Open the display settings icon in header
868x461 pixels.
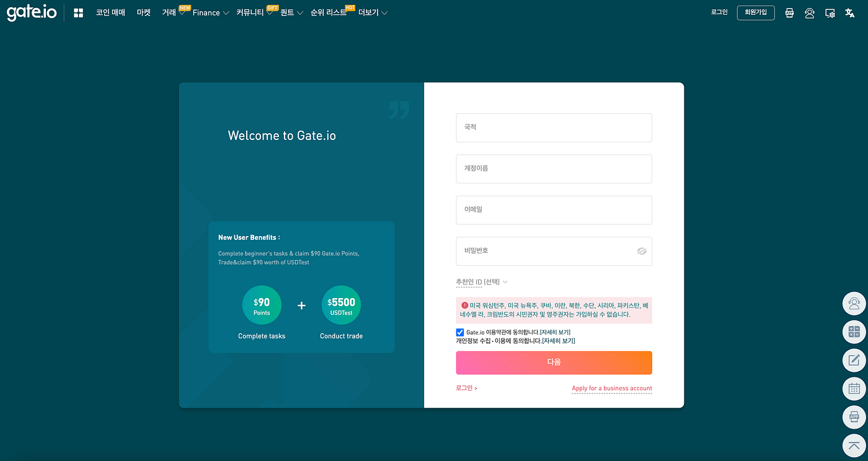click(x=830, y=13)
